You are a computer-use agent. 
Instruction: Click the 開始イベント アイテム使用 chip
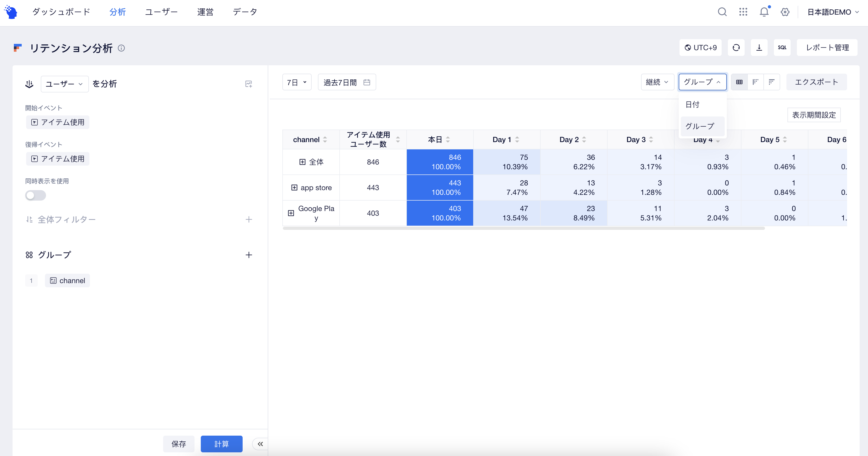(x=58, y=122)
